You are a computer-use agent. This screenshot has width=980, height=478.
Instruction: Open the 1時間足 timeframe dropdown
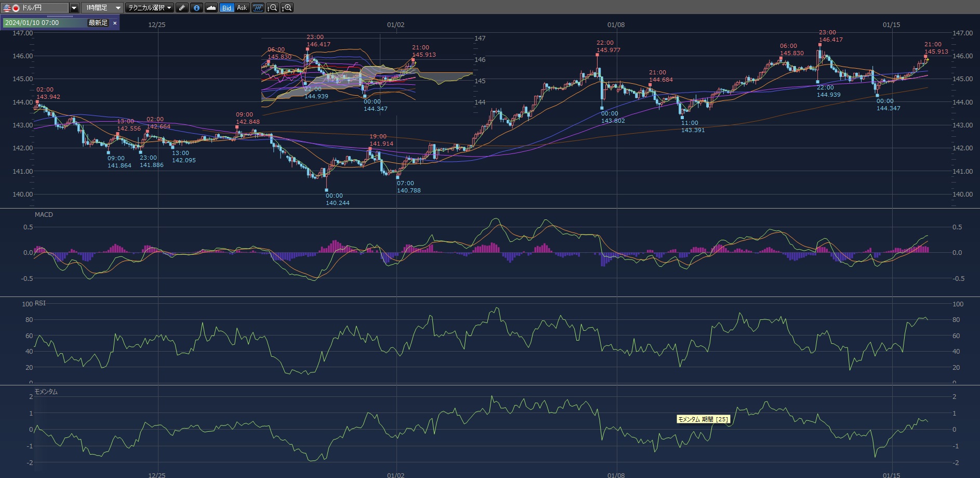tap(102, 8)
